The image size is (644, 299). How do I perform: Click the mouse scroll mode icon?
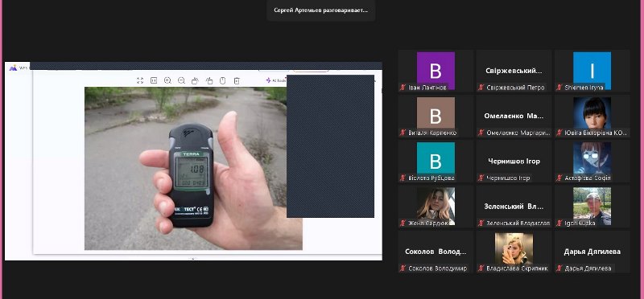click(x=223, y=80)
